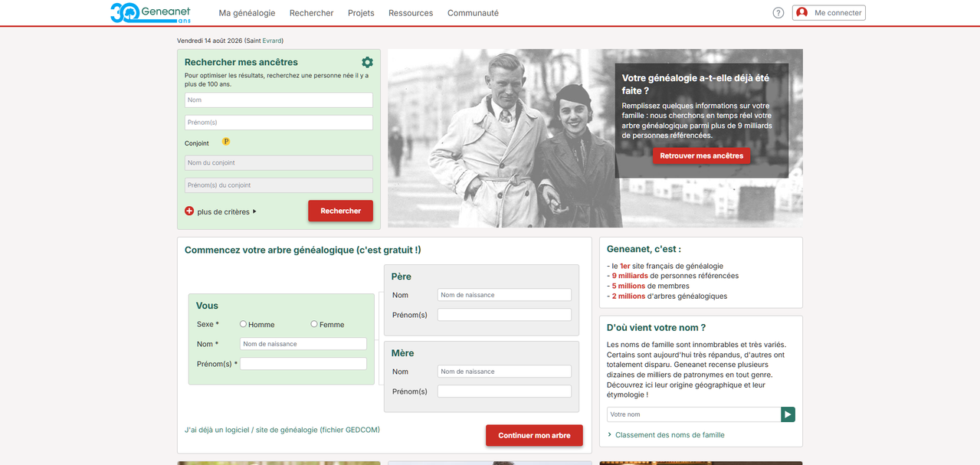Open Classement des noms de famille
980x465 pixels.
click(x=670, y=435)
